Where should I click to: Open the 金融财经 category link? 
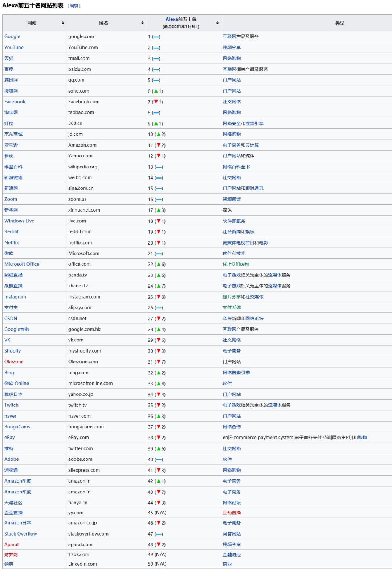click(232, 554)
